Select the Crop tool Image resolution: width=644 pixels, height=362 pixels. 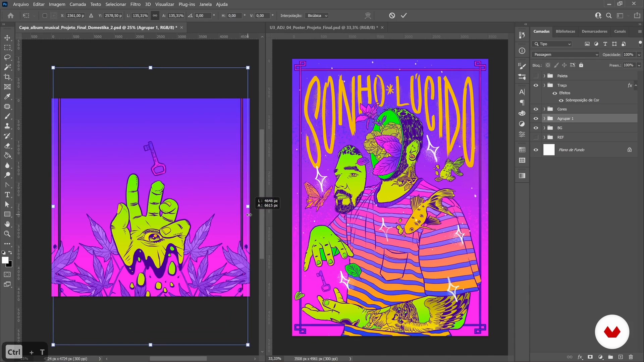point(7,77)
